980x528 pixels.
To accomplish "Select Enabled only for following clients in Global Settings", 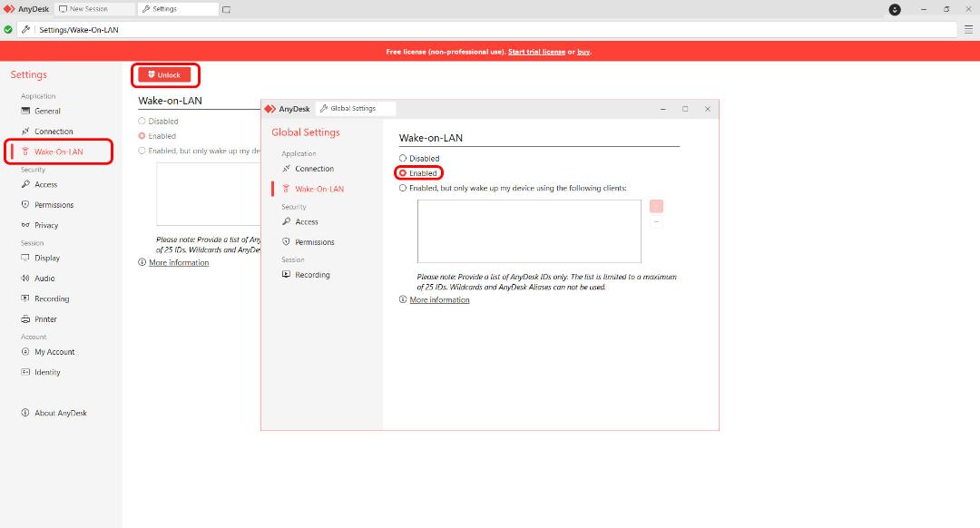I will tap(403, 188).
